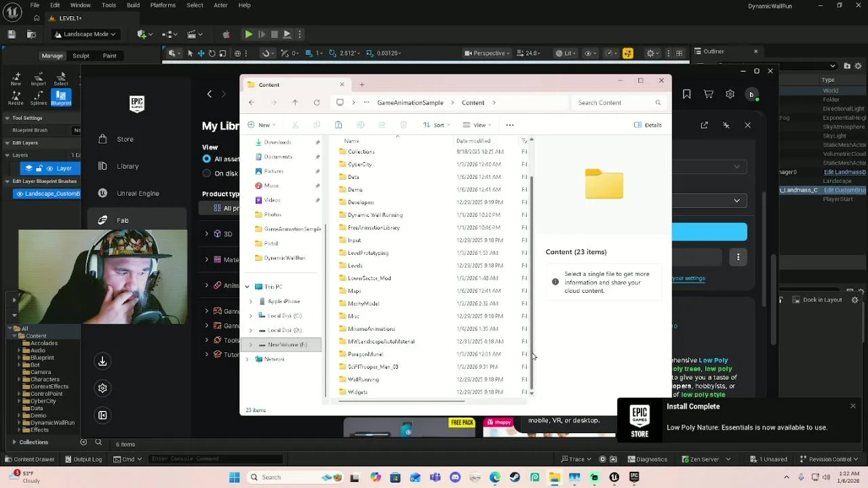Open the Sort dropdown in File Explorer

pos(436,125)
